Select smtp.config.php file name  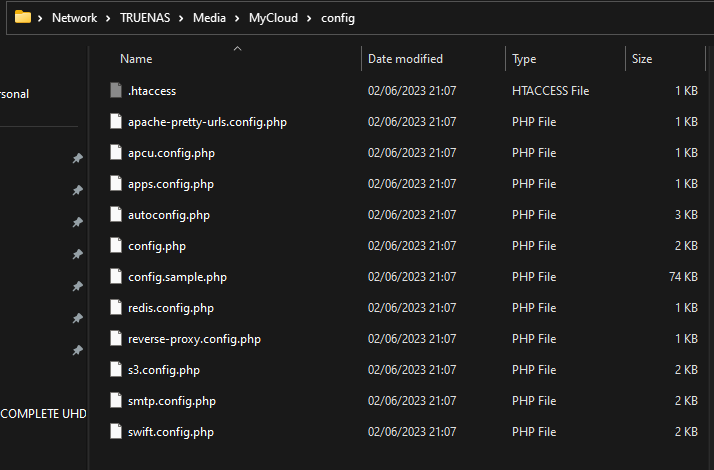click(x=172, y=401)
